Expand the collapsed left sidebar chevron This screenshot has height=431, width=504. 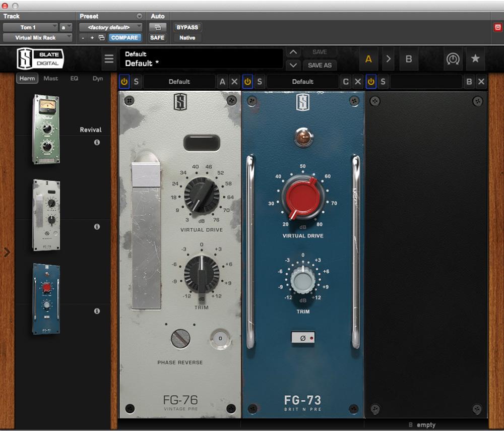pyautogui.click(x=7, y=253)
